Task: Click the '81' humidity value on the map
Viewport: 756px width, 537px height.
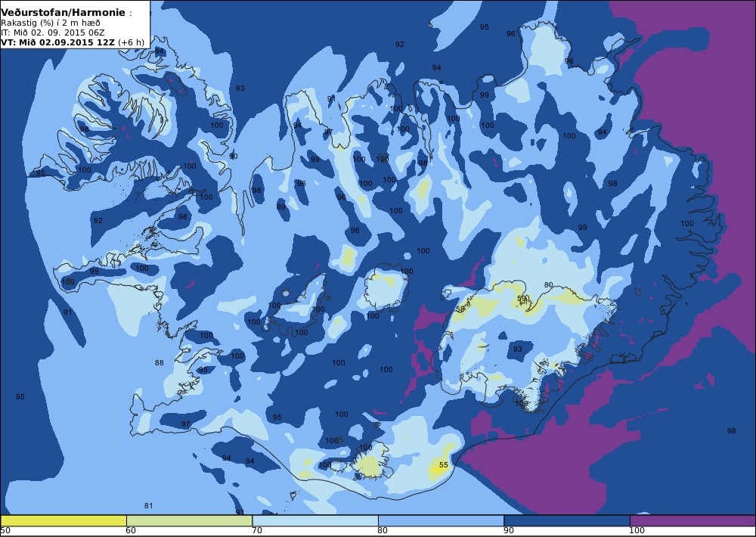Action: point(148,506)
